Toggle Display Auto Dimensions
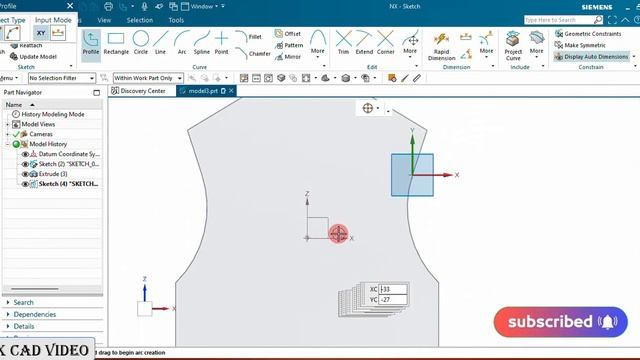This screenshot has width=640, height=360. 591,57
